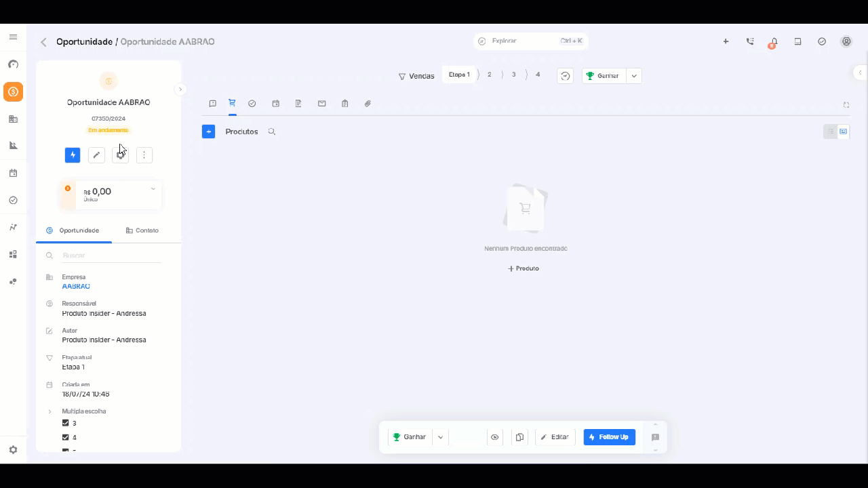The image size is (868, 488).
Task: Open the alert info tab icon
Action: pyautogui.click(x=212, y=104)
